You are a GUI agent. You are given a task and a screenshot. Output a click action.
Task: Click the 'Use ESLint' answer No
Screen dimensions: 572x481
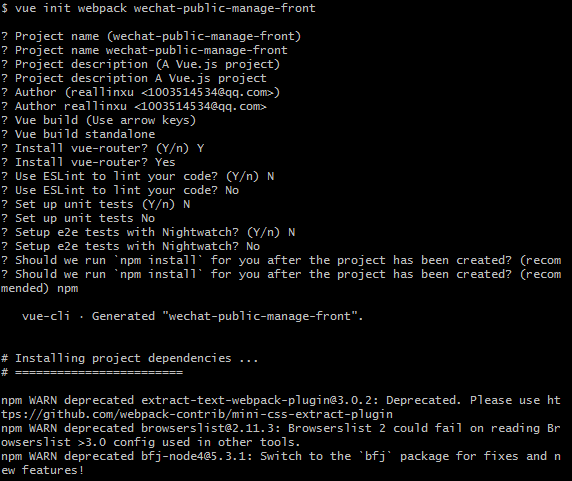coord(232,190)
